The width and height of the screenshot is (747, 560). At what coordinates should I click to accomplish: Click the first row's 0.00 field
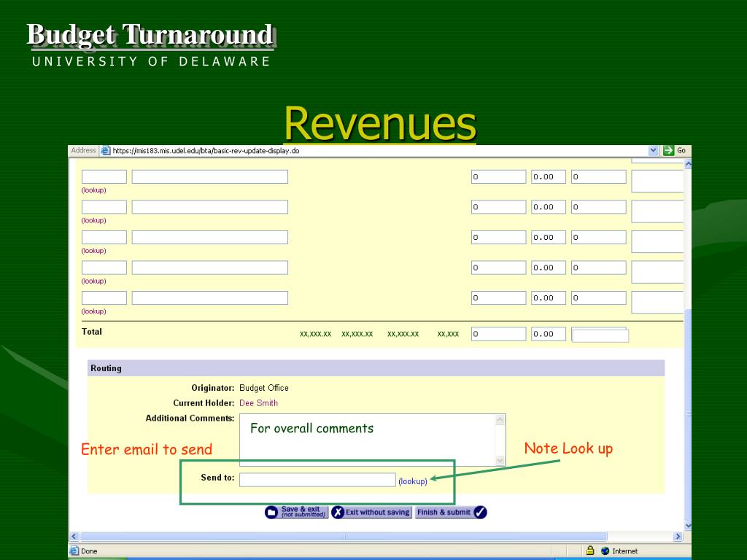coord(549,176)
